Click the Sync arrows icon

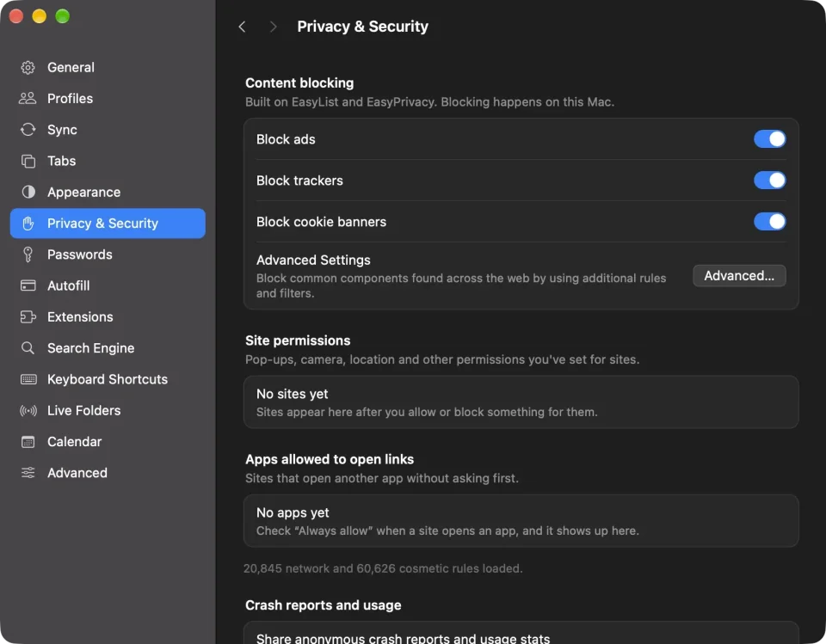tap(28, 130)
